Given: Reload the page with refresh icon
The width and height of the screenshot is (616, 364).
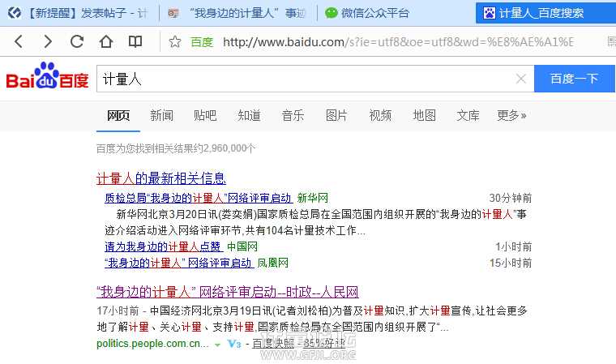Looking at the screenshot, I should (77, 42).
